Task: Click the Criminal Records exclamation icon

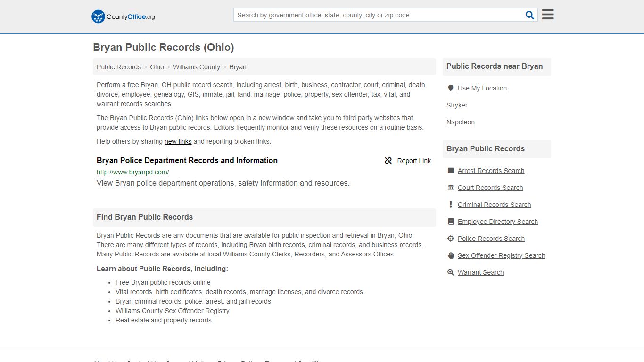Action: click(451, 205)
